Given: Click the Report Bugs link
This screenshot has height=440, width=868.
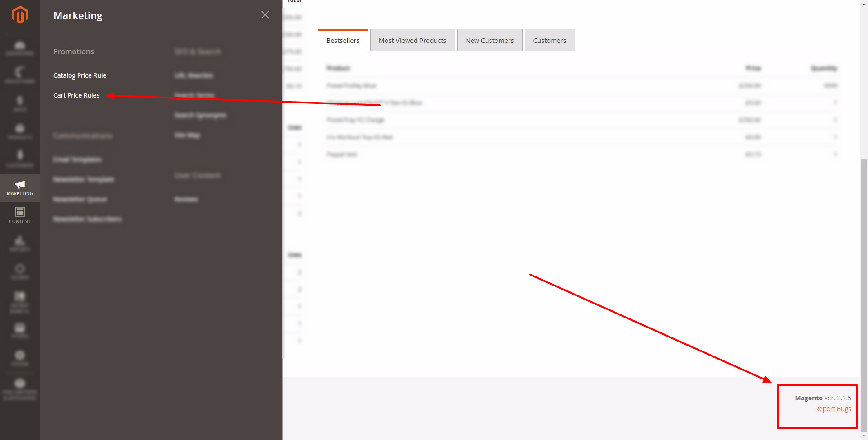Looking at the screenshot, I should click(833, 408).
